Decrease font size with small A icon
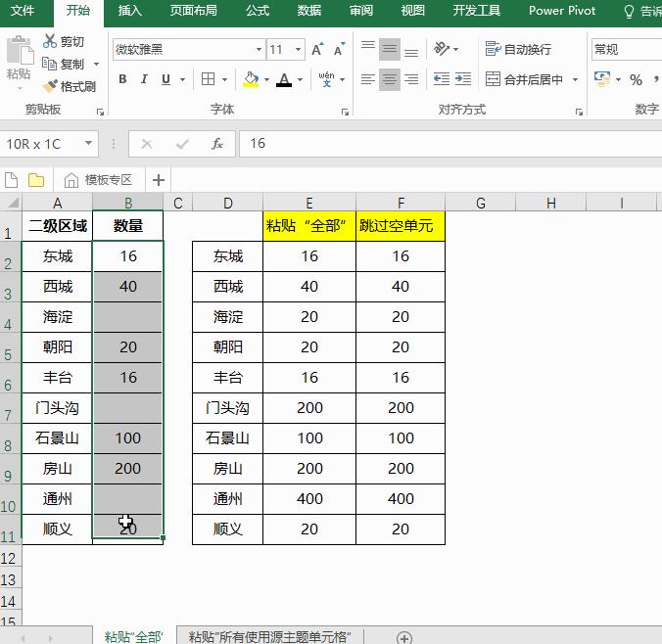662x644 pixels. [x=339, y=49]
